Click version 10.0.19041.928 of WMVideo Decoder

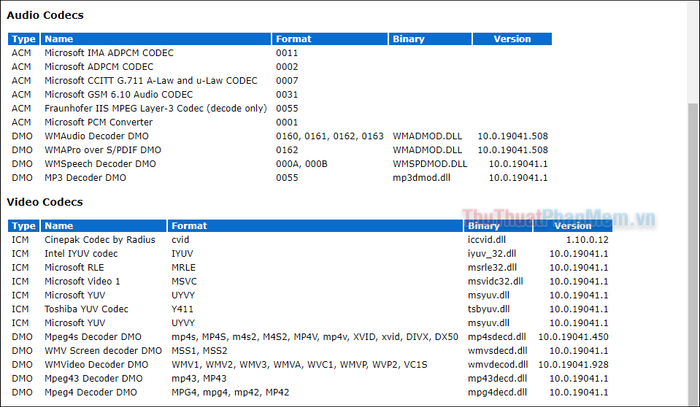(573, 365)
